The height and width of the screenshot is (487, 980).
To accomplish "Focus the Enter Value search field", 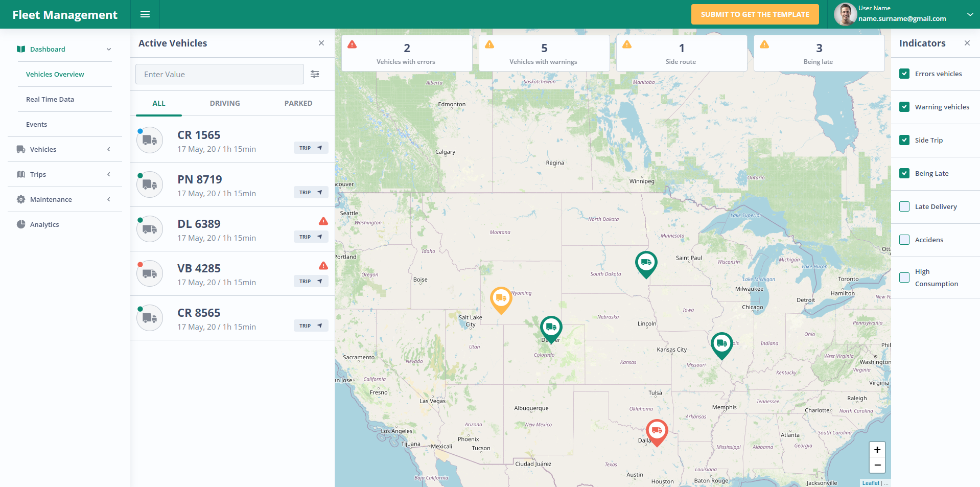I will click(x=220, y=74).
